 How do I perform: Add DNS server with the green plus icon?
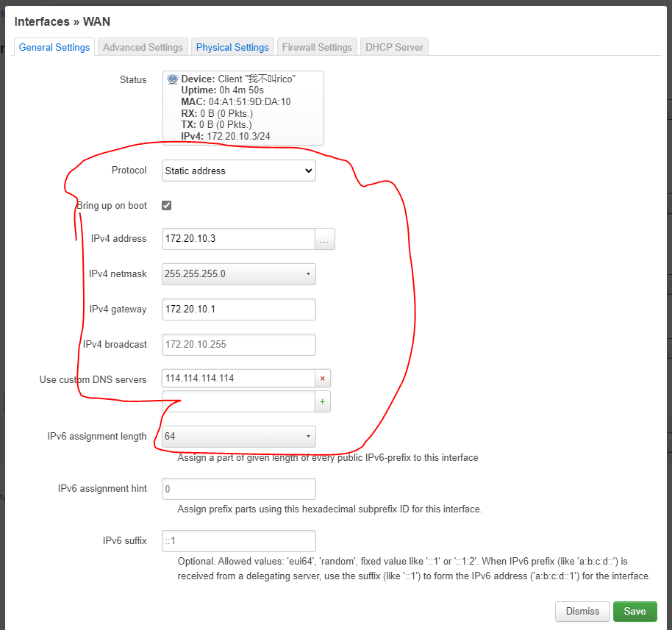(x=323, y=401)
